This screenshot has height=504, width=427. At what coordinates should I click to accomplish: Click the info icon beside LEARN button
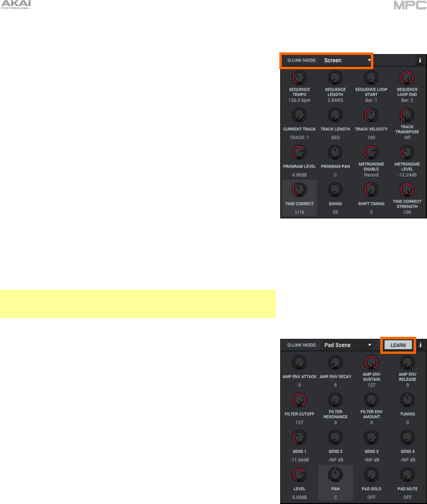tap(420, 345)
